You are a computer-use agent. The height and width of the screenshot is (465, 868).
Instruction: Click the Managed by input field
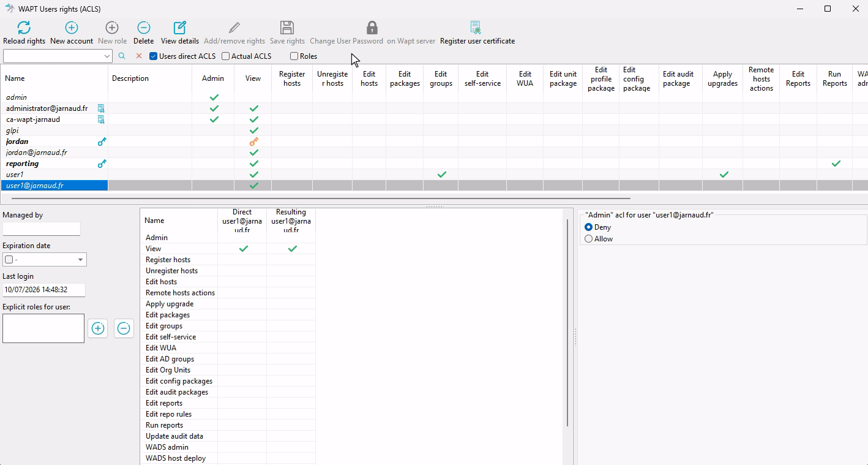(x=42, y=229)
